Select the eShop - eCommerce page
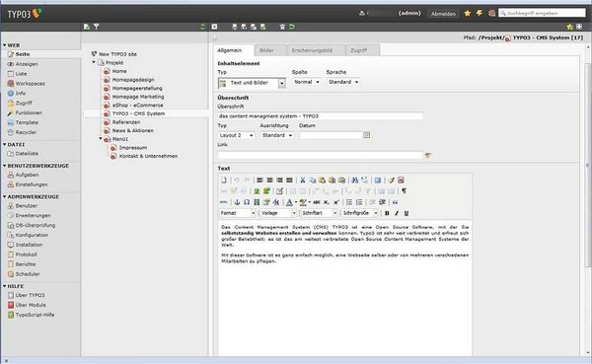The width and height of the screenshot is (592, 364). (138, 105)
